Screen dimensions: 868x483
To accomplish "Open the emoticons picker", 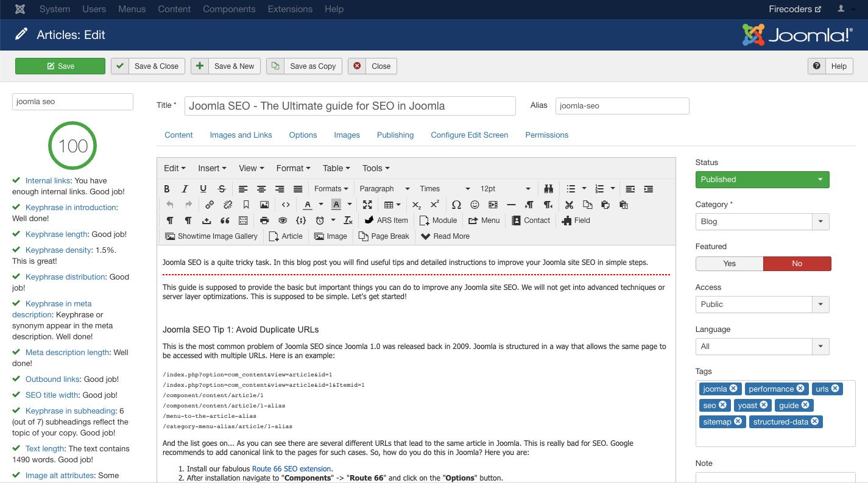I will click(x=475, y=205).
